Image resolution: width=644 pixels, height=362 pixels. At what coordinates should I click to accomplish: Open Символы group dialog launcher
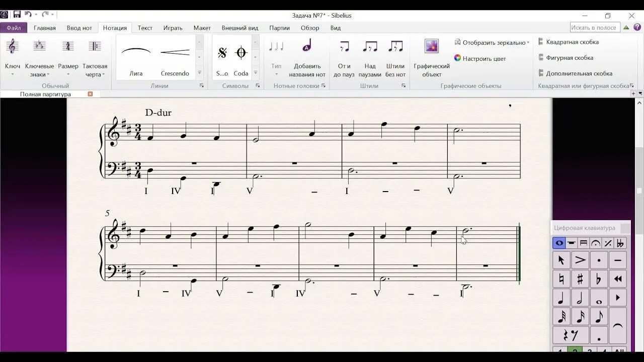(258, 86)
